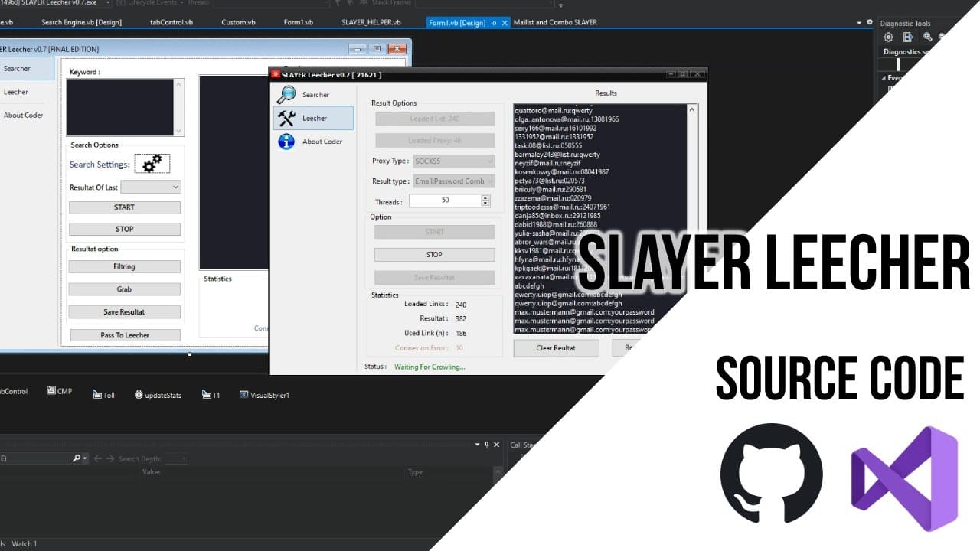980x551 pixels.
Task: Click STOP in the running Leecher window
Action: coord(434,254)
